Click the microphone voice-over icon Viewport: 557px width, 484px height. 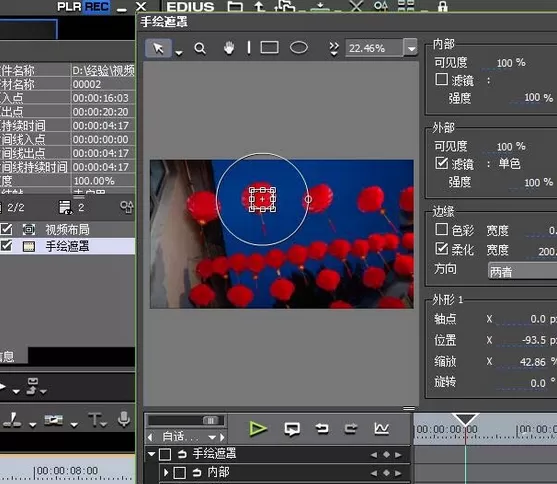coord(124,420)
